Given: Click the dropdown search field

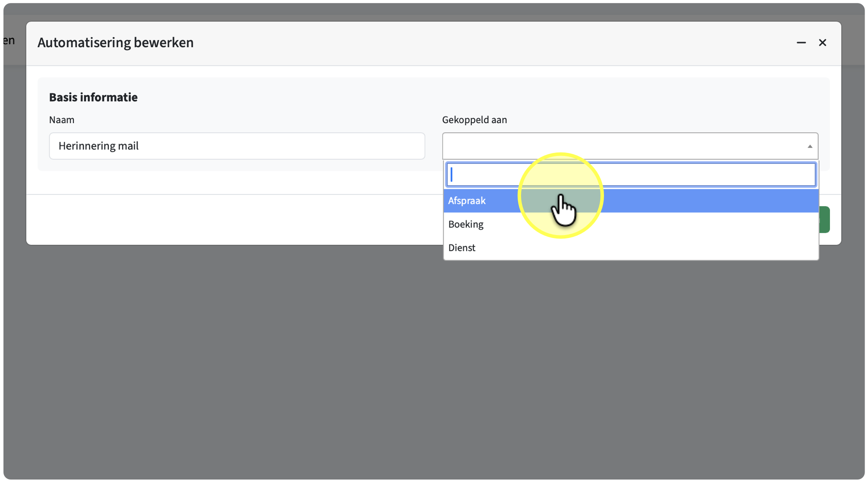Looking at the screenshot, I should coord(631,175).
